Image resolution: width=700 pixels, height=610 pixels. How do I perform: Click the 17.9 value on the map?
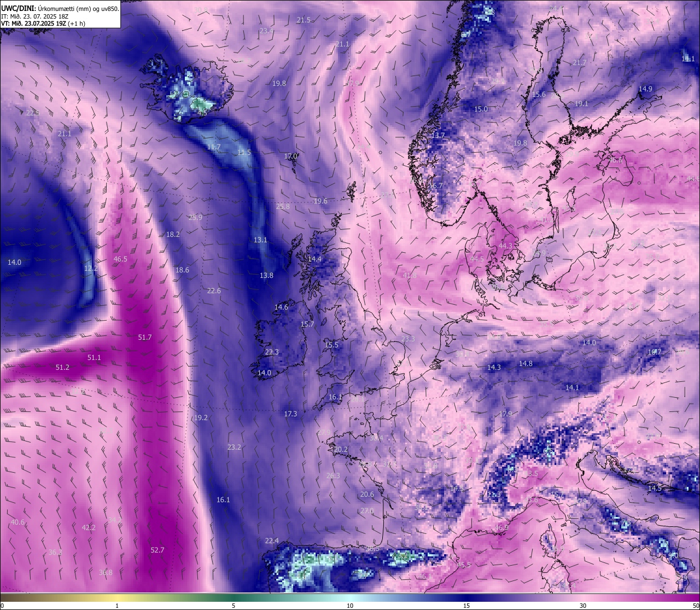505,414
